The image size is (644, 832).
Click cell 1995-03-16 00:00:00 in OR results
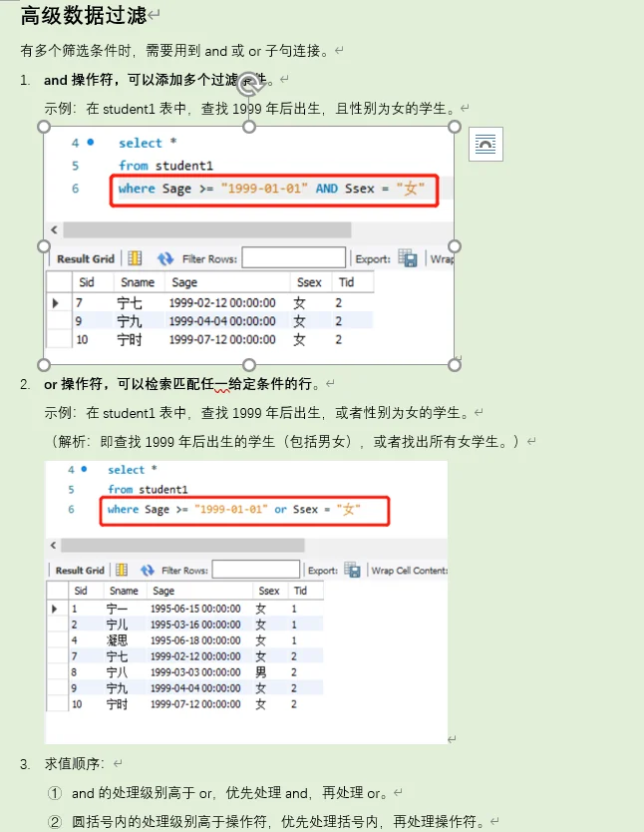[195, 624]
